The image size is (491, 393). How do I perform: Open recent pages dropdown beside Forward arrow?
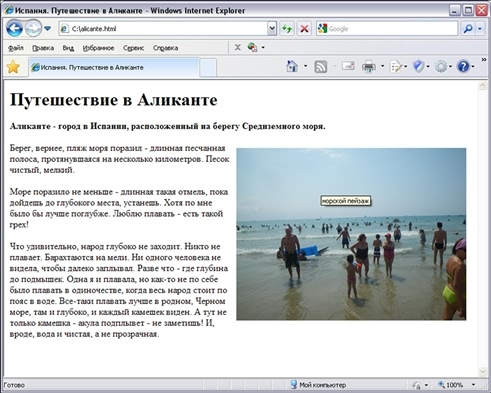coord(48,29)
